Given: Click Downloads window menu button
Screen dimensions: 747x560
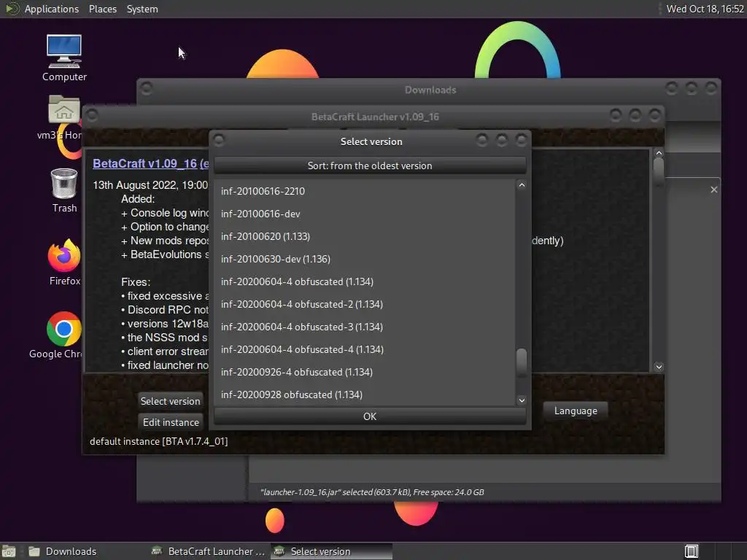Looking at the screenshot, I should click(x=147, y=88).
